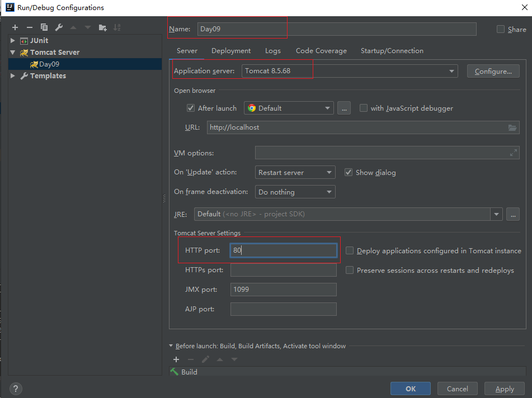Move configuration up with the up arrow
Viewport: 532px width, 398px height.
[73, 27]
